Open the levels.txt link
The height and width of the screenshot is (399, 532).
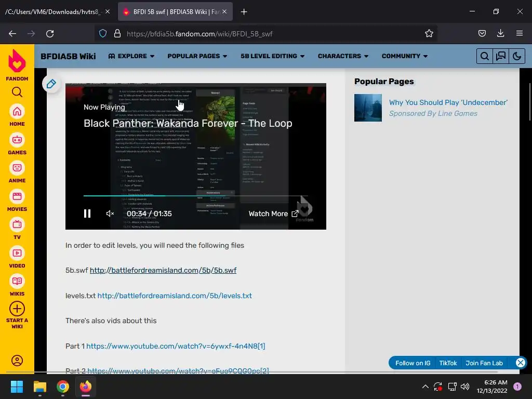click(175, 296)
